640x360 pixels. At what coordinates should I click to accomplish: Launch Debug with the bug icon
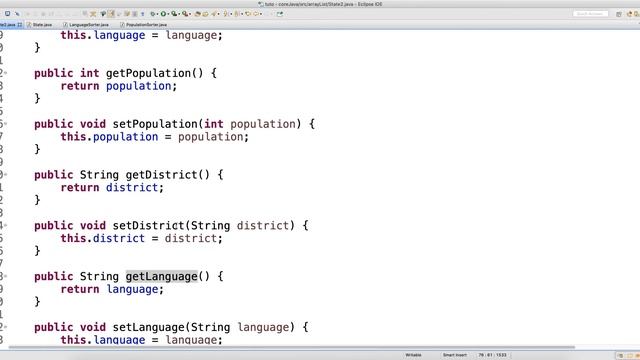(152, 14)
